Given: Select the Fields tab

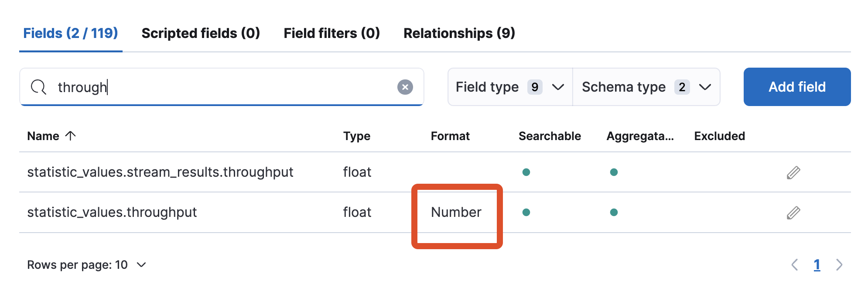Looking at the screenshot, I should click(x=71, y=33).
